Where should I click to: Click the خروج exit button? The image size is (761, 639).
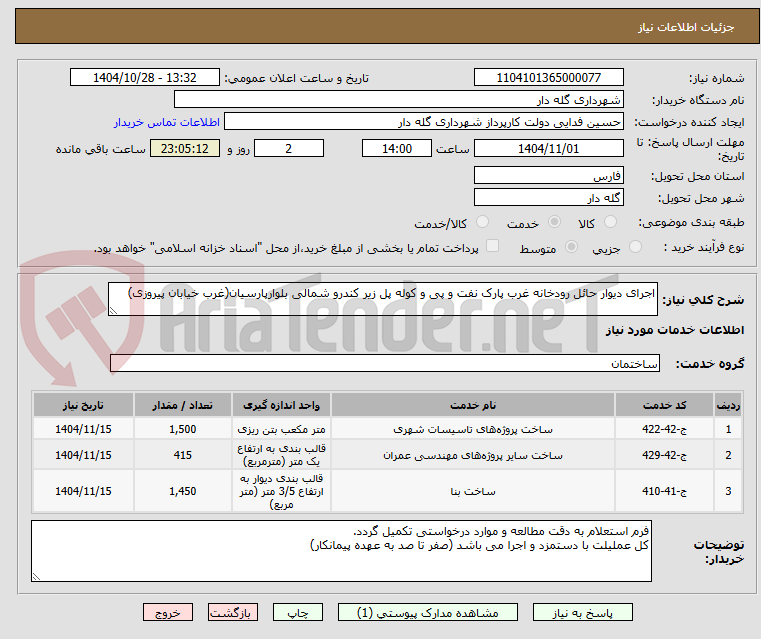pyautogui.click(x=167, y=612)
